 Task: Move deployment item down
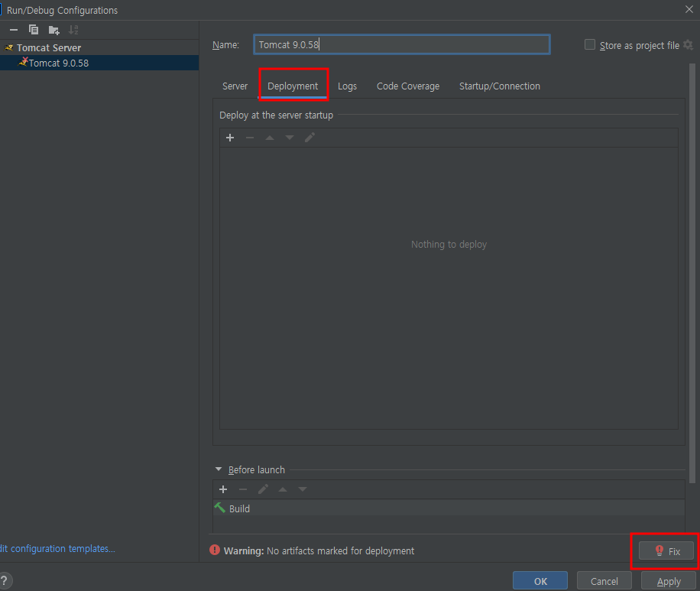click(x=290, y=138)
